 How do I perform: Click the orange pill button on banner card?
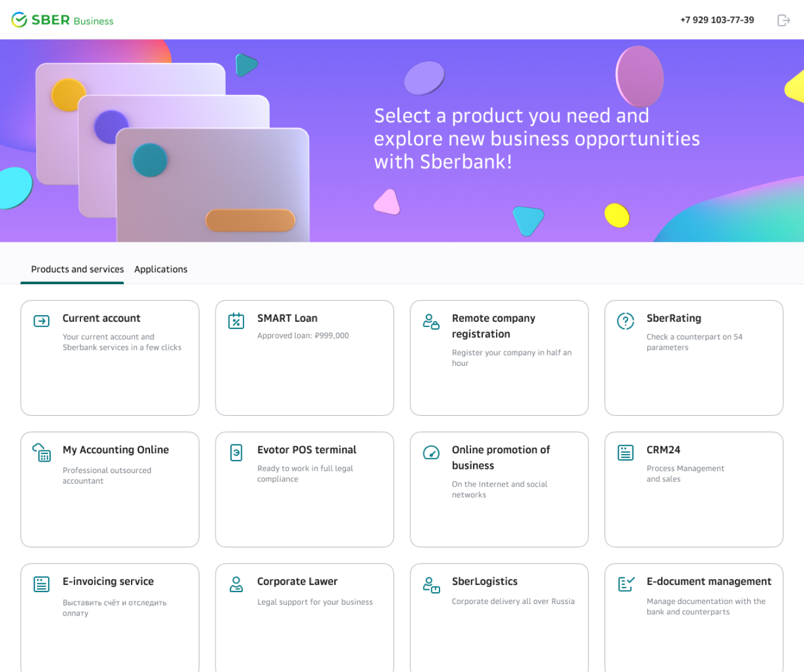[250, 220]
